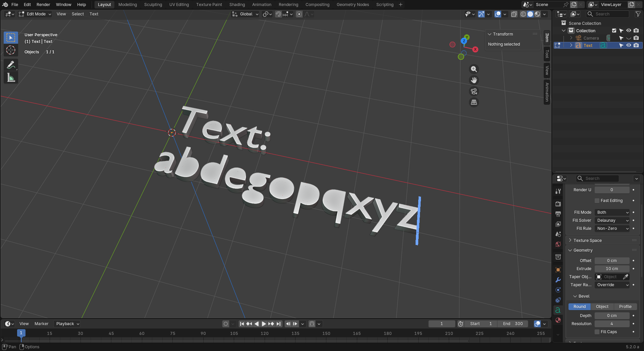The width and height of the screenshot is (644, 351).
Task: Open the Global transform orientation dropdown
Action: (246, 14)
